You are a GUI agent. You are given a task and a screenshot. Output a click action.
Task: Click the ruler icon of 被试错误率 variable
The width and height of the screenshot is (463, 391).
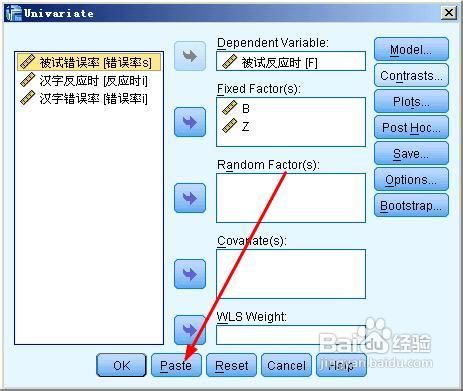[x=27, y=62]
